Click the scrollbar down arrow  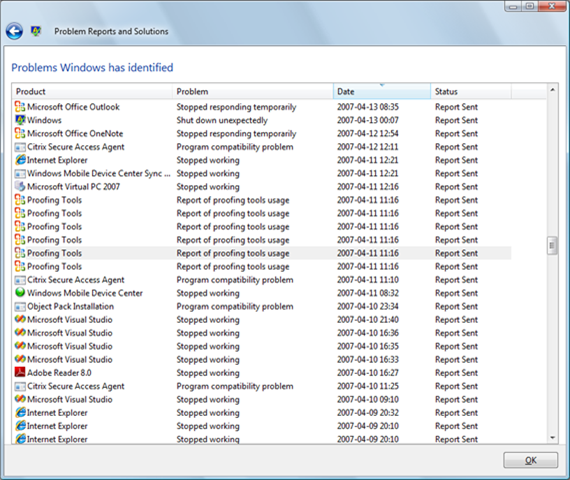552,438
